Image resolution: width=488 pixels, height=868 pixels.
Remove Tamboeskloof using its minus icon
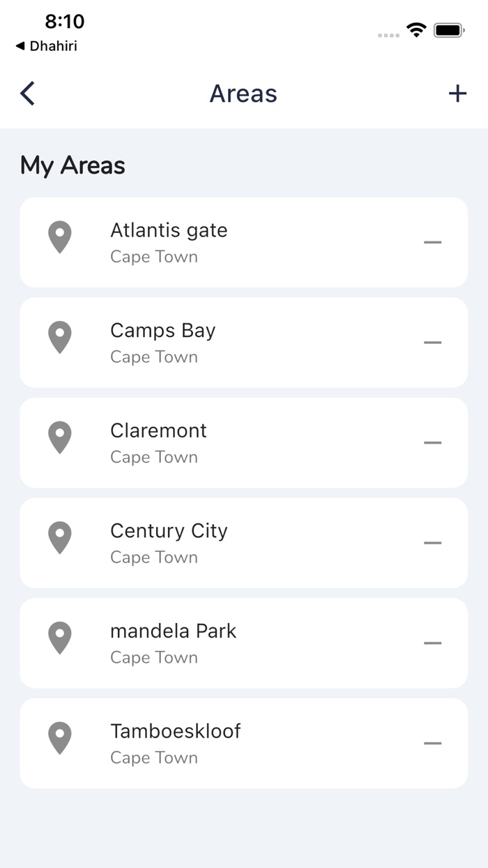click(432, 743)
